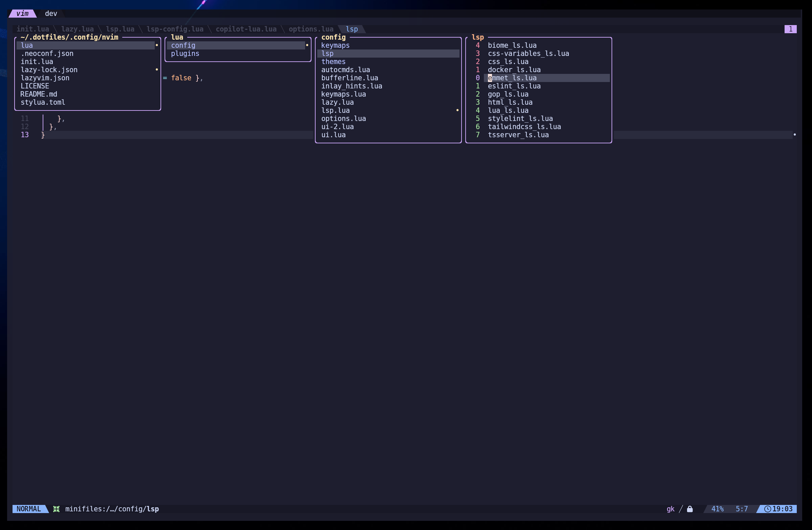The height and width of the screenshot is (530, 812).
Task: Click the green tmux session icon in statusline
Action: 56,509
